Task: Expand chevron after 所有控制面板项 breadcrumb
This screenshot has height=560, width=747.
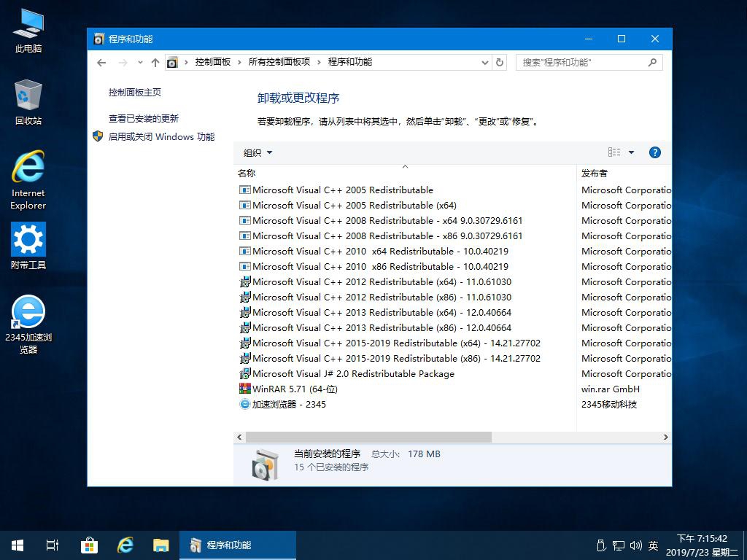Action: [x=319, y=63]
